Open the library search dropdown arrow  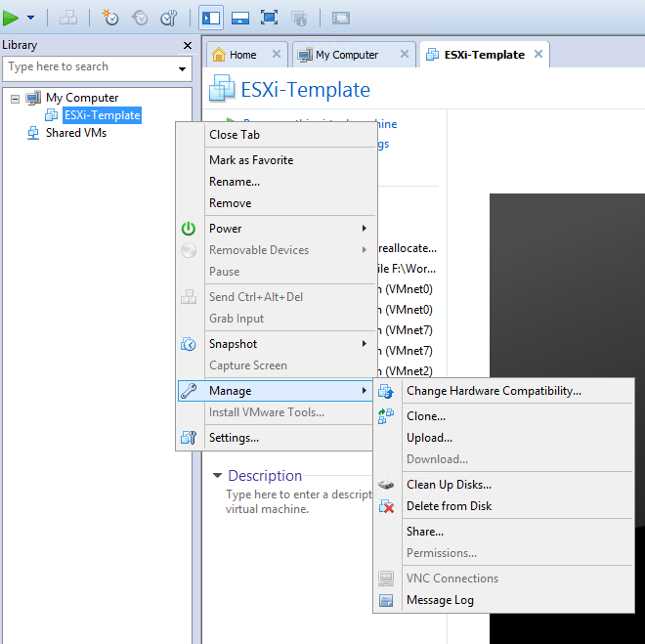[183, 68]
